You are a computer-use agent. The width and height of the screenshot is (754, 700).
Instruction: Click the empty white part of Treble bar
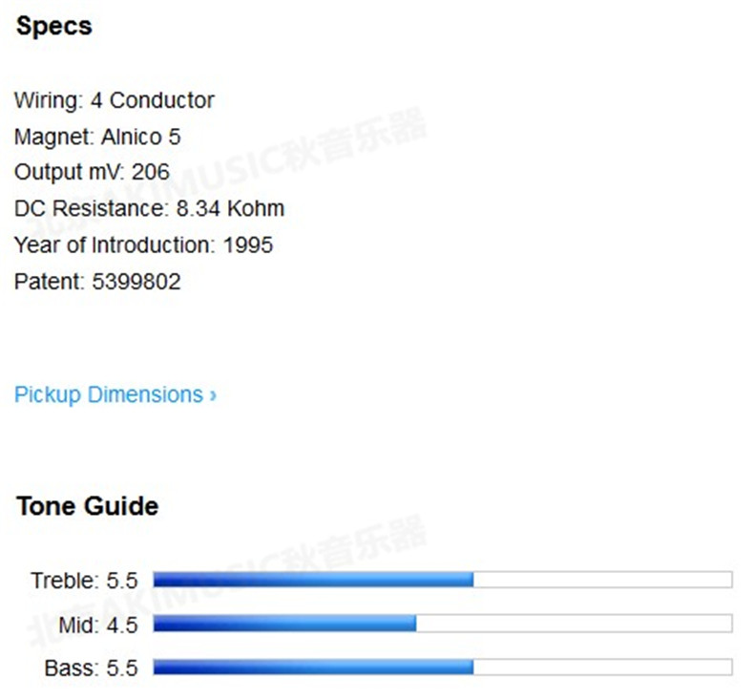602,580
